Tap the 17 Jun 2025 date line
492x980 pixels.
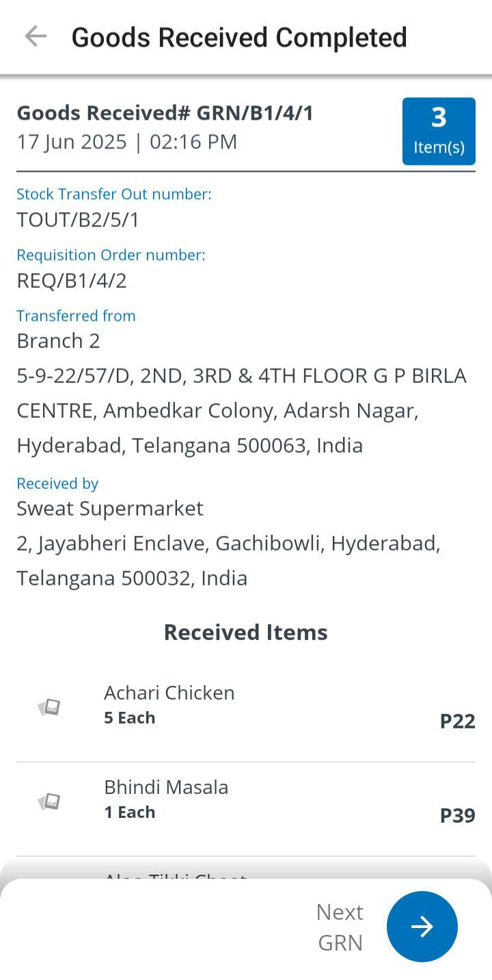pyautogui.click(x=127, y=142)
